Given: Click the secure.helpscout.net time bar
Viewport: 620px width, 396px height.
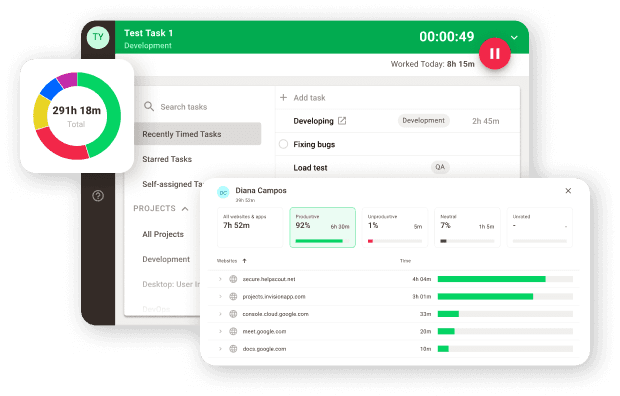Looking at the screenshot, I should tap(505, 279).
